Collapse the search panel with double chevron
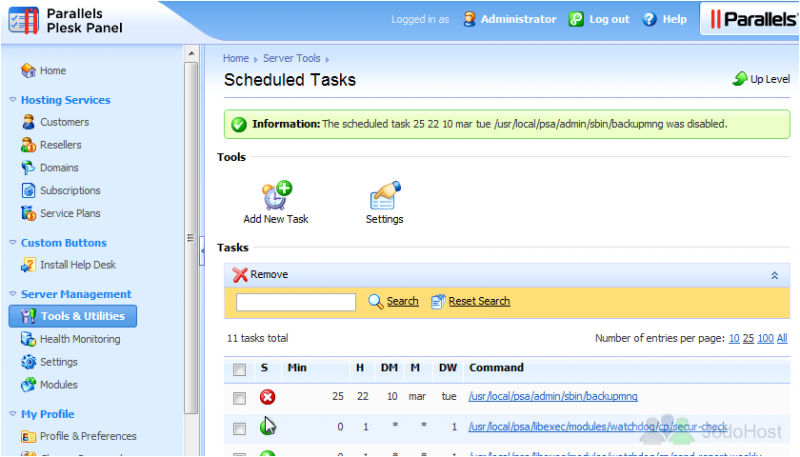The height and width of the screenshot is (457, 800). pyautogui.click(x=774, y=275)
